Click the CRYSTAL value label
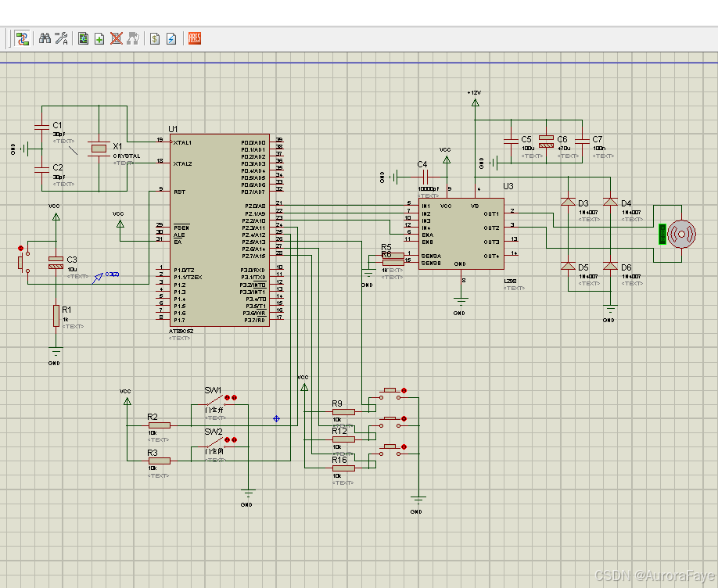Screen dimensions: 718x588 click(127, 156)
